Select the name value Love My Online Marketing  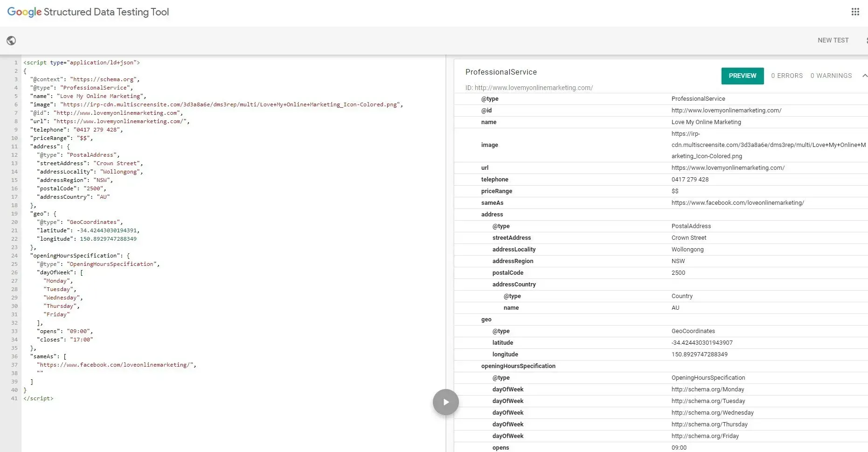706,122
